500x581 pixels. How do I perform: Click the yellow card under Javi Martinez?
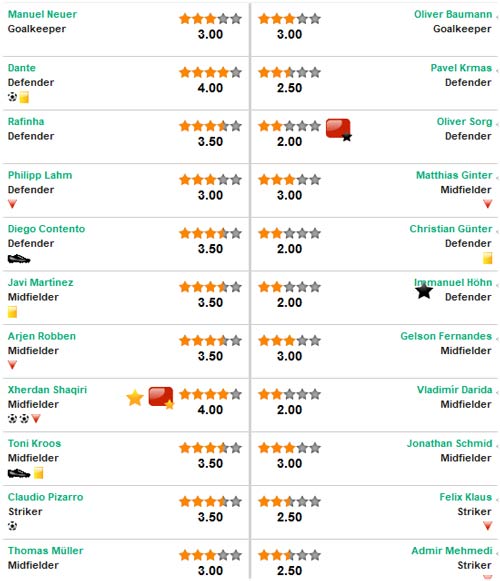(12, 312)
